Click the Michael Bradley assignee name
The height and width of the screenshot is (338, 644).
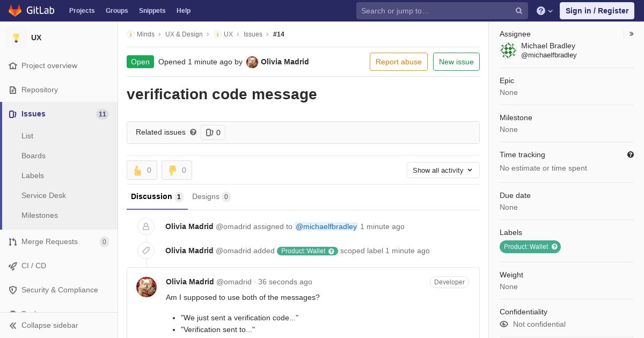click(x=548, y=46)
